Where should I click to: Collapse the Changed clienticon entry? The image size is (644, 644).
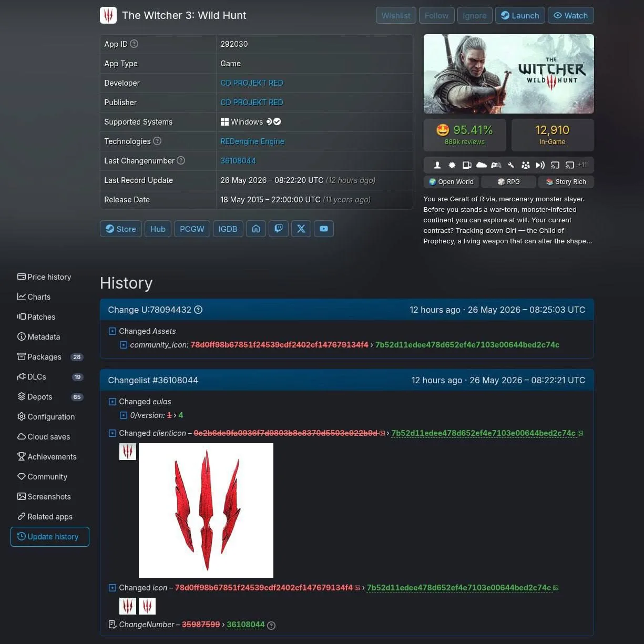(112, 433)
